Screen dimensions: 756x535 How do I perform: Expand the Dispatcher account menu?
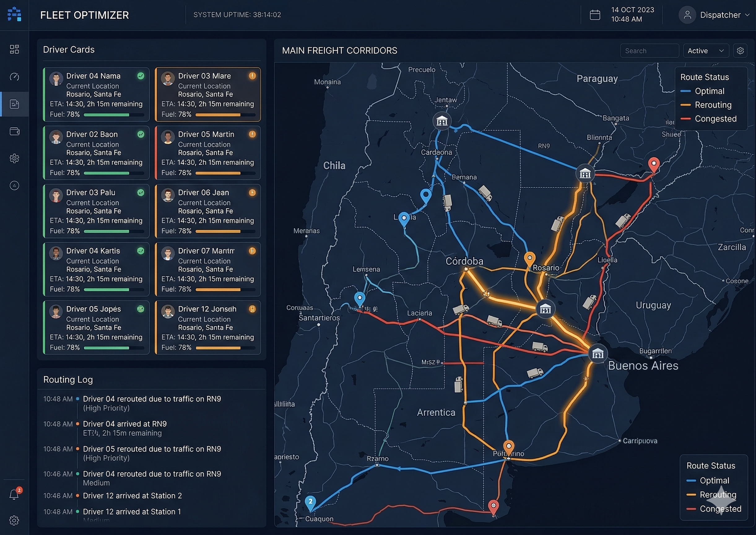[x=720, y=15]
